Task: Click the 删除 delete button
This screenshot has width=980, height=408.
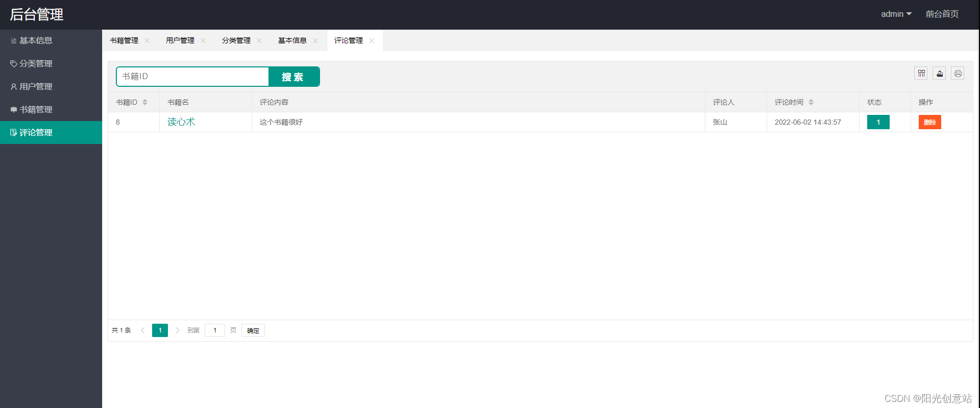Action: 929,122
